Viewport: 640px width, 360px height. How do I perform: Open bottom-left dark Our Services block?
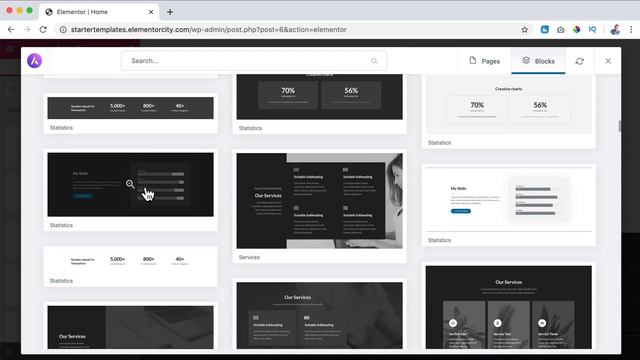(130, 327)
